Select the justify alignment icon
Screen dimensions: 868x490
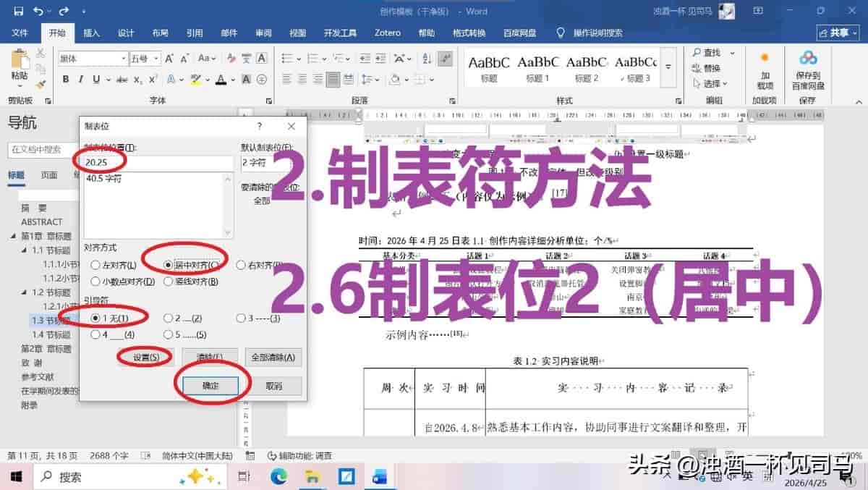(333, 79)
